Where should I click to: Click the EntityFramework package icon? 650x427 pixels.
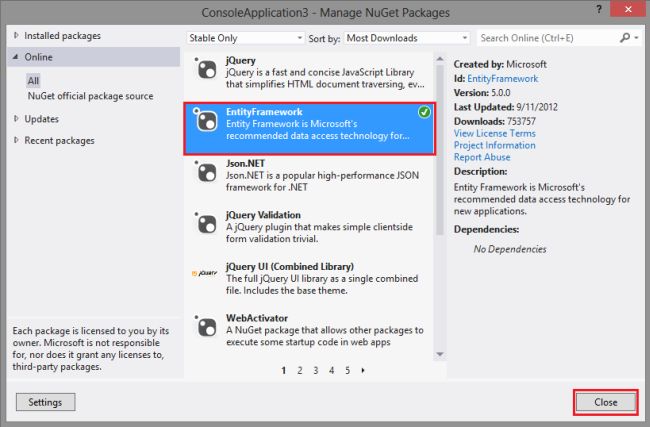(206, 121)
